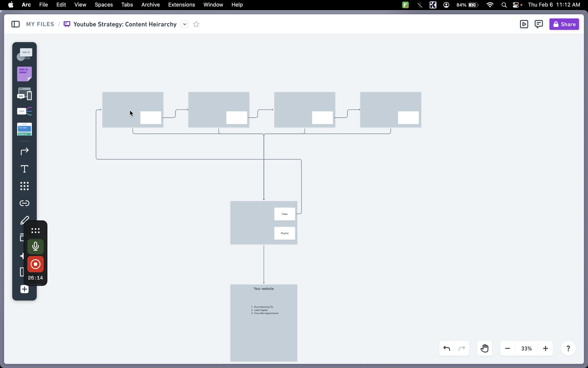The image size is (588, 368).
Task: Open the Spaces menu
Action: tap(104, 5)
